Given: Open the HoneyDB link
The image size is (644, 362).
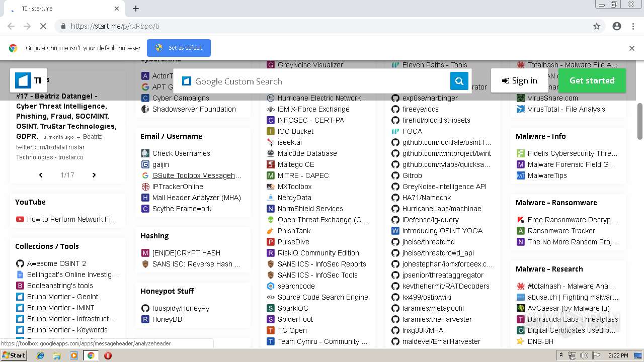Looking at the screenshot, I should [167, 319].
